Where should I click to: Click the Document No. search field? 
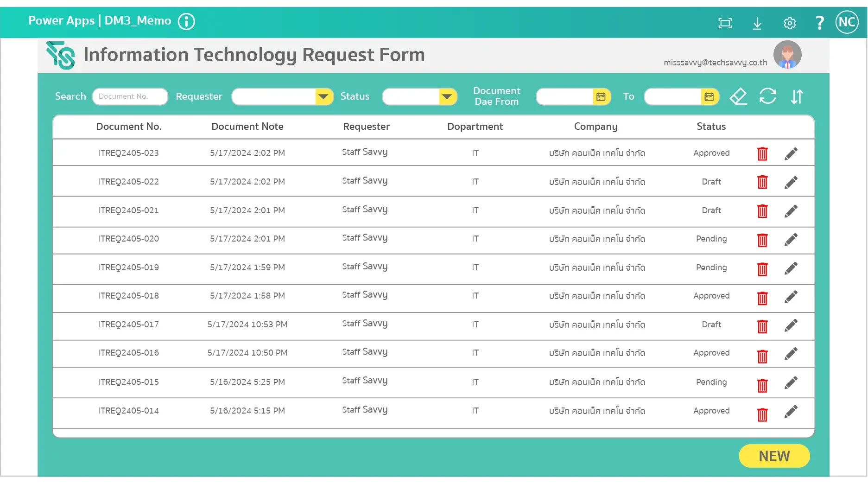[x=130, y=96]
